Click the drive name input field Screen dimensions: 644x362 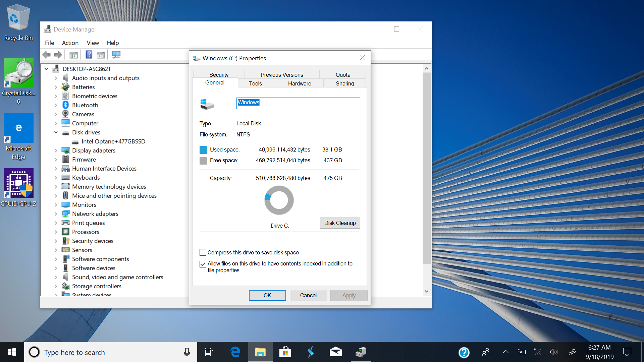point(298,103)
